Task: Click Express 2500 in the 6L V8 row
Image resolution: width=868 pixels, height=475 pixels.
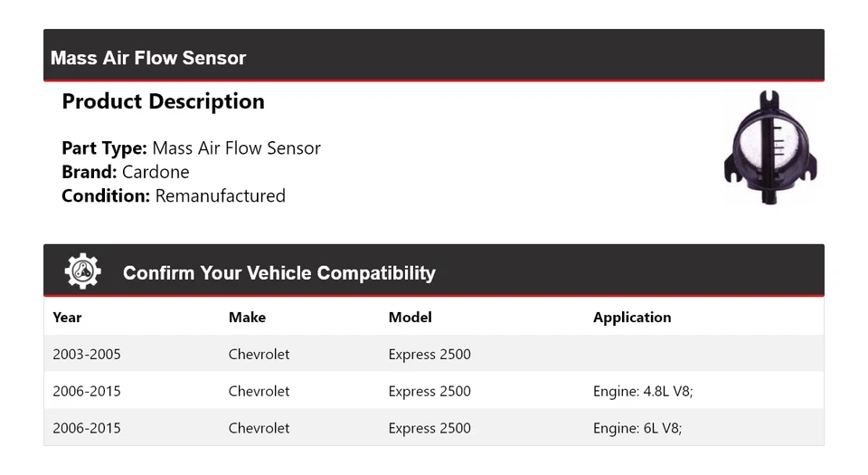Action: click(429, 428)
